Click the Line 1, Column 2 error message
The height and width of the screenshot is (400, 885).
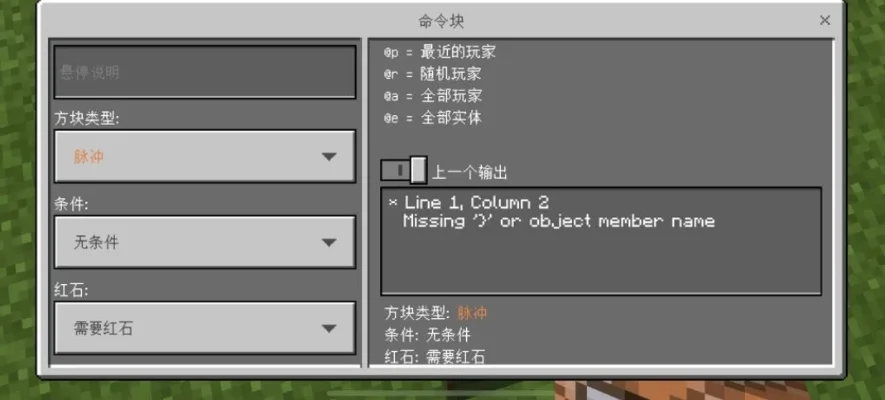click(x=477, y=203)
